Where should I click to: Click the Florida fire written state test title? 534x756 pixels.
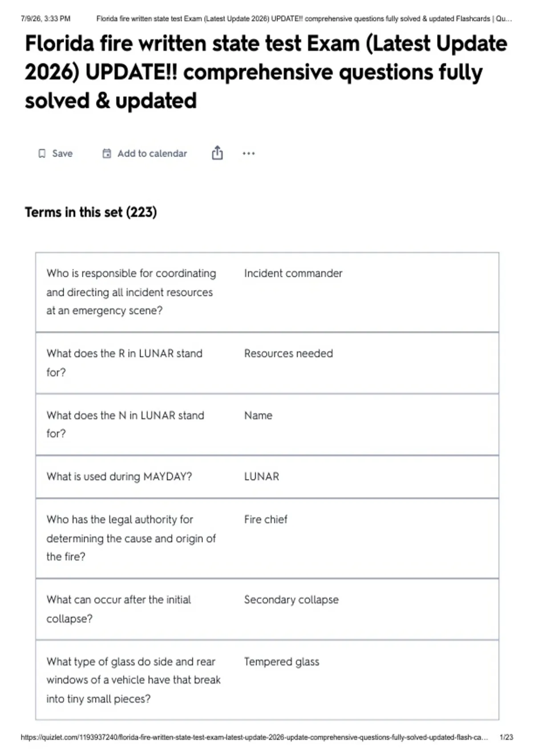click(x=266, y=72)
